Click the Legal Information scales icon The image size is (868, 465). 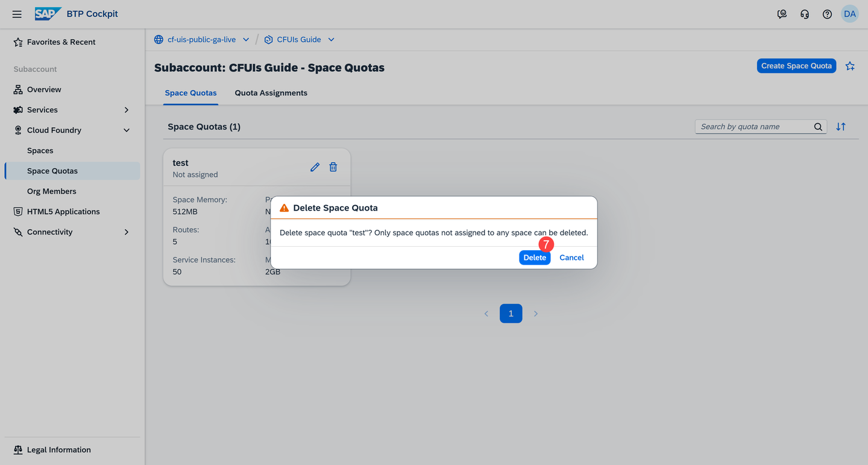click(18, 450)
